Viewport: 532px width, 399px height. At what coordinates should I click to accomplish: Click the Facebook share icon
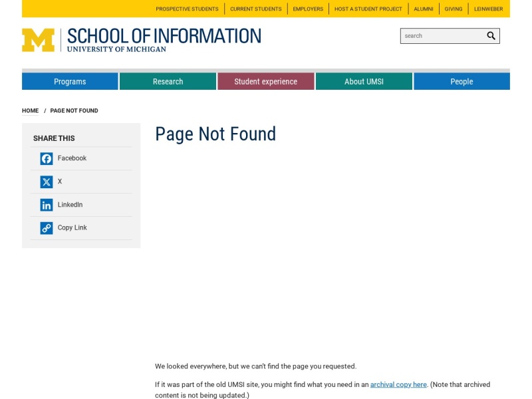click(47, 158)
